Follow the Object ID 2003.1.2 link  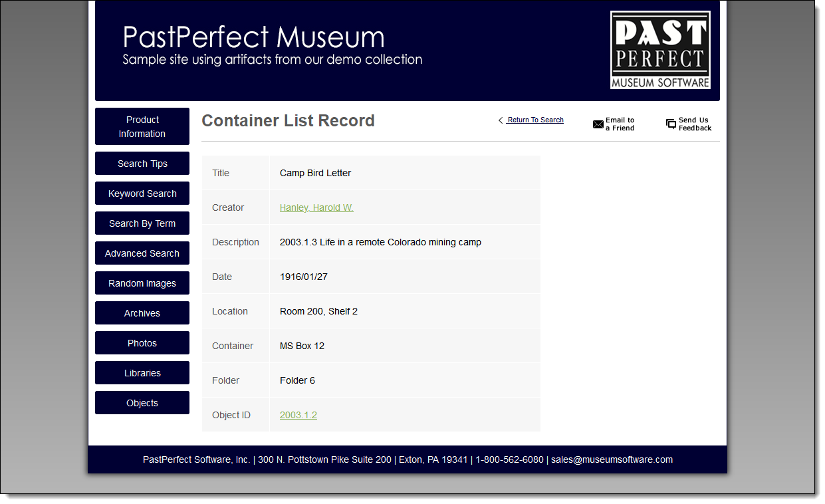(x=298, y=414)
